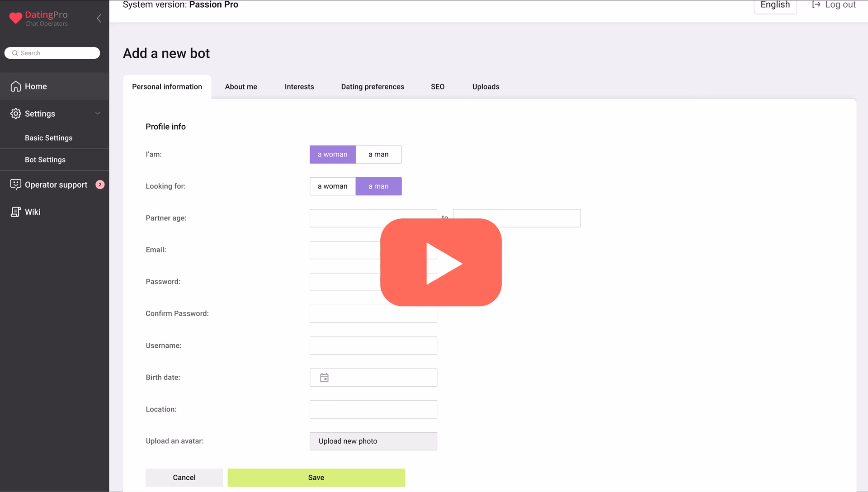868x492 pixels.
Task: Click the Home house icon
Action: pyautogui.click(x=16, y=86)
